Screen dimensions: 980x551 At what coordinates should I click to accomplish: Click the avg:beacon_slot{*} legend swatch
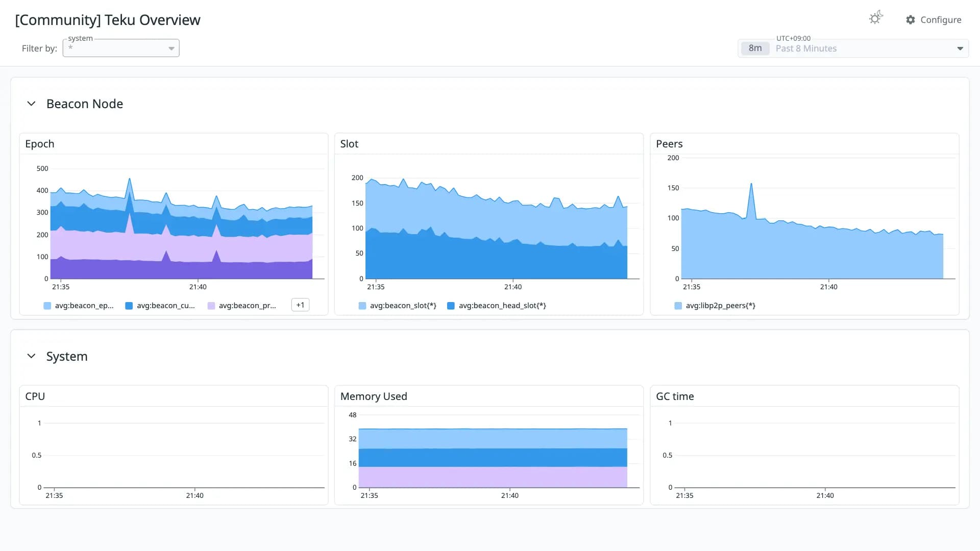click(x=362, y=306)
